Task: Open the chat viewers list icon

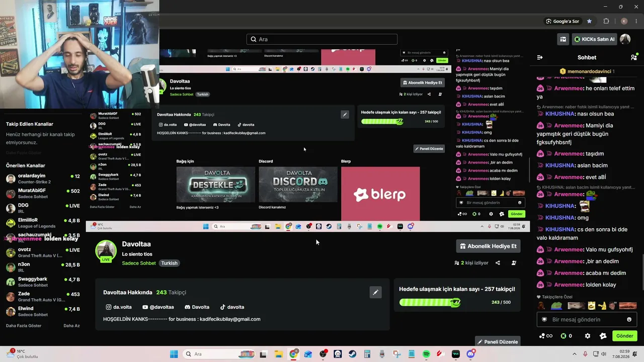Action: [x=633, y=57]
